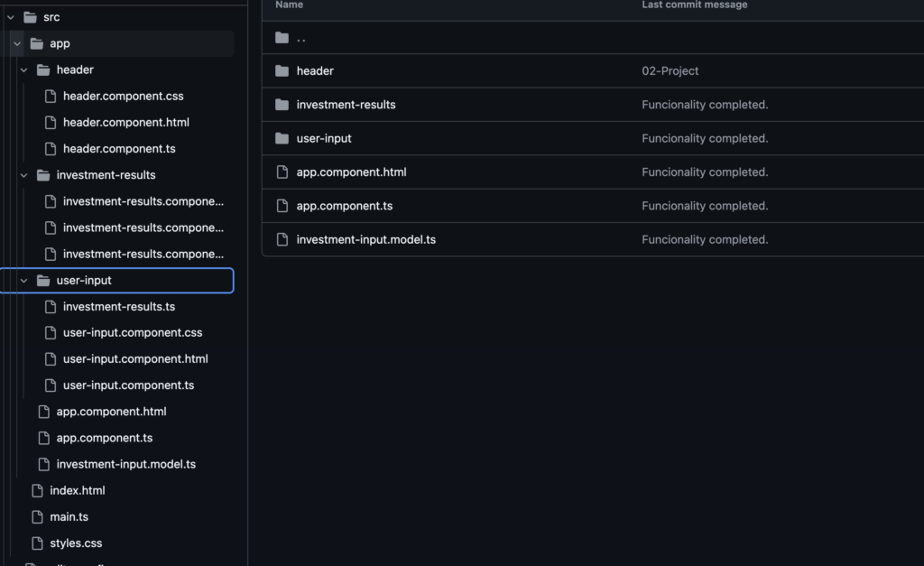This screenshot has width=924, height=566.
Task: Click folder icon beside investment-results in file list
Action: [x=282, y=105]
